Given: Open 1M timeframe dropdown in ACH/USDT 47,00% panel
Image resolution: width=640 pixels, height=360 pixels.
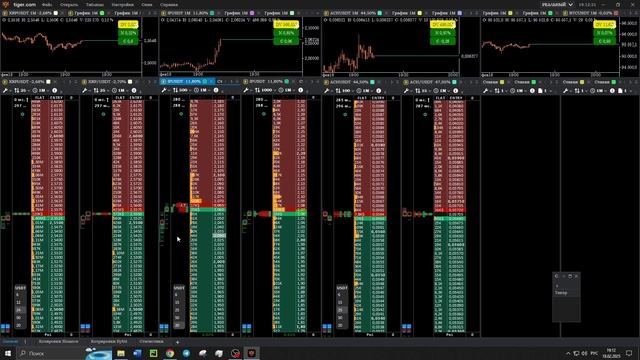Looking at the screenshot, I should [x=442, y=90].
